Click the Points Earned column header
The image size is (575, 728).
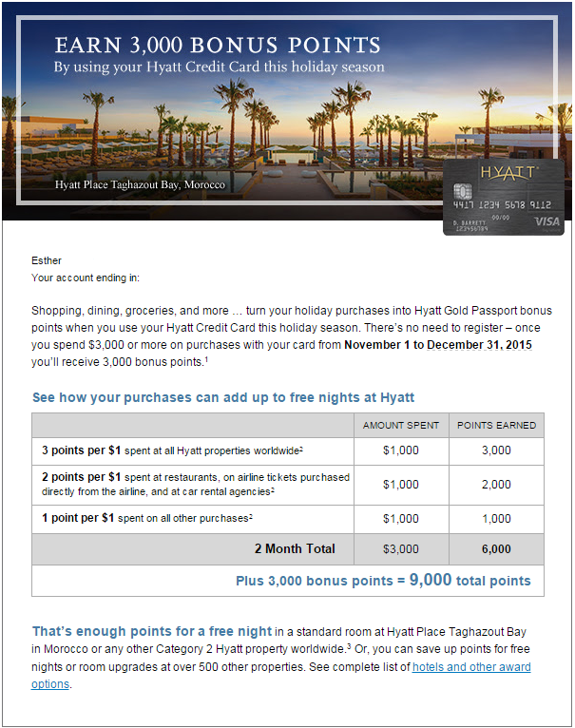tap(496, 425)
